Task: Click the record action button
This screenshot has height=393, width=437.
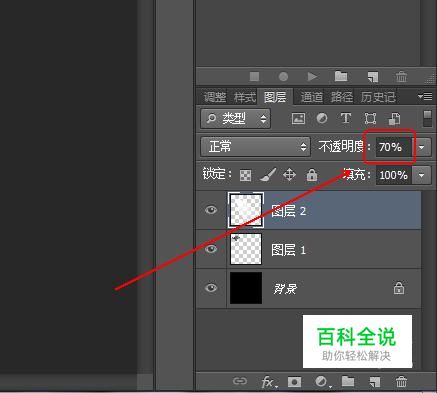Action: (x=283, y=77)
